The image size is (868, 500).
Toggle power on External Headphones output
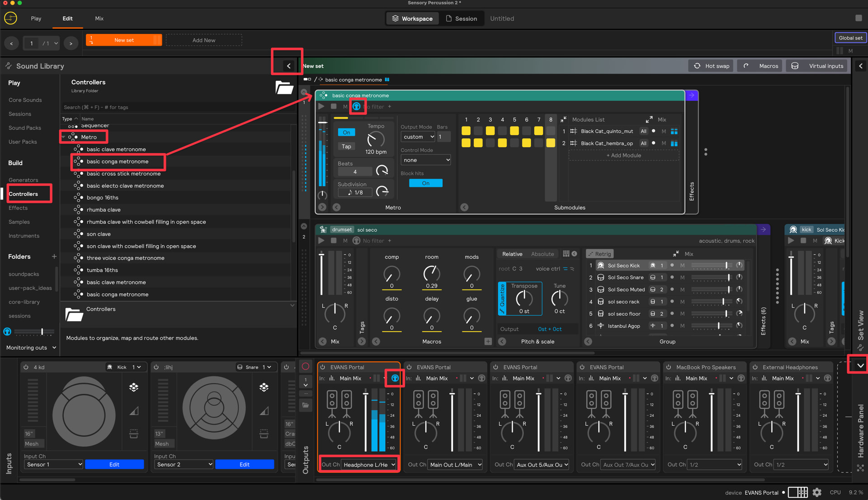click(x=755, y=367)
